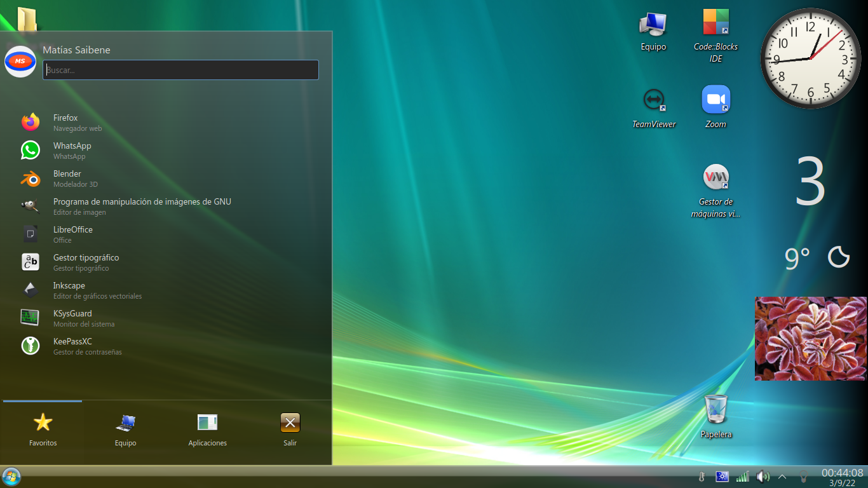Select the TeamViewer desktop shortcut
The image size is (868, 488).
(653, 108)
